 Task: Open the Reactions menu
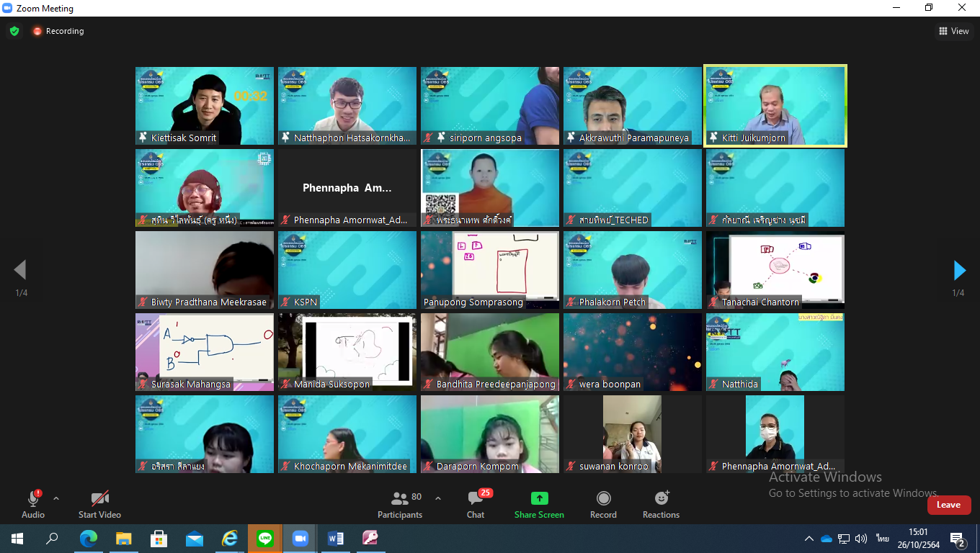coord(661,504)
